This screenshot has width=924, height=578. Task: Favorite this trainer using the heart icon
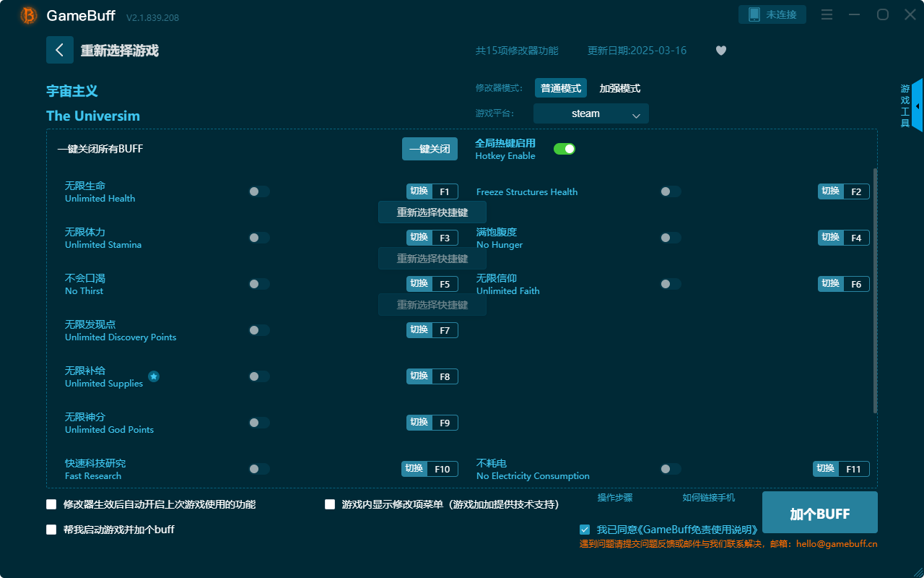coord(720,50)
